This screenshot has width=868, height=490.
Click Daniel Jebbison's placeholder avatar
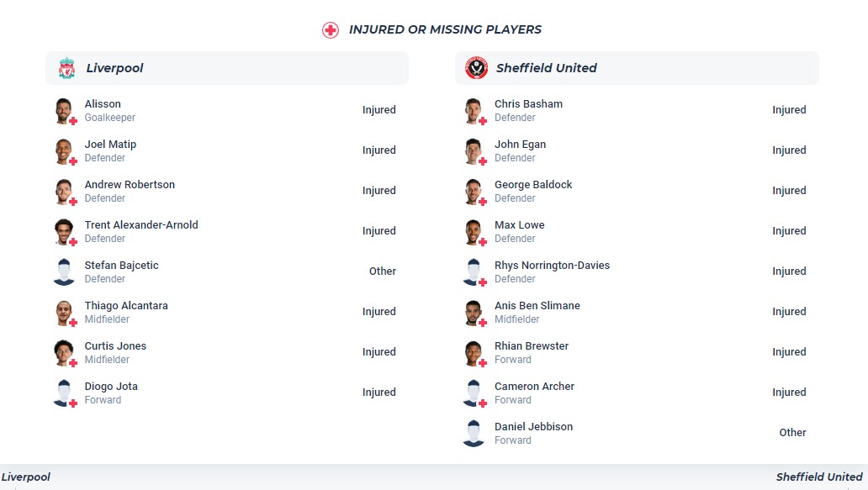click(x=474, y=433)
